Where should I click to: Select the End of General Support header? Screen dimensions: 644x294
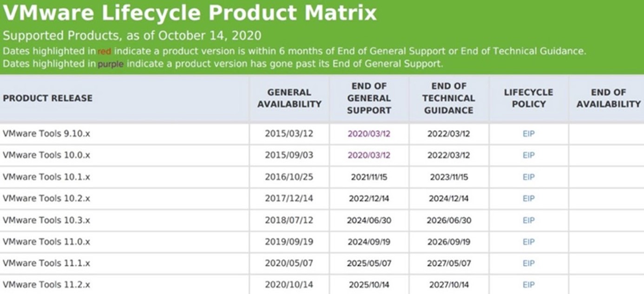tap(369, 98)
